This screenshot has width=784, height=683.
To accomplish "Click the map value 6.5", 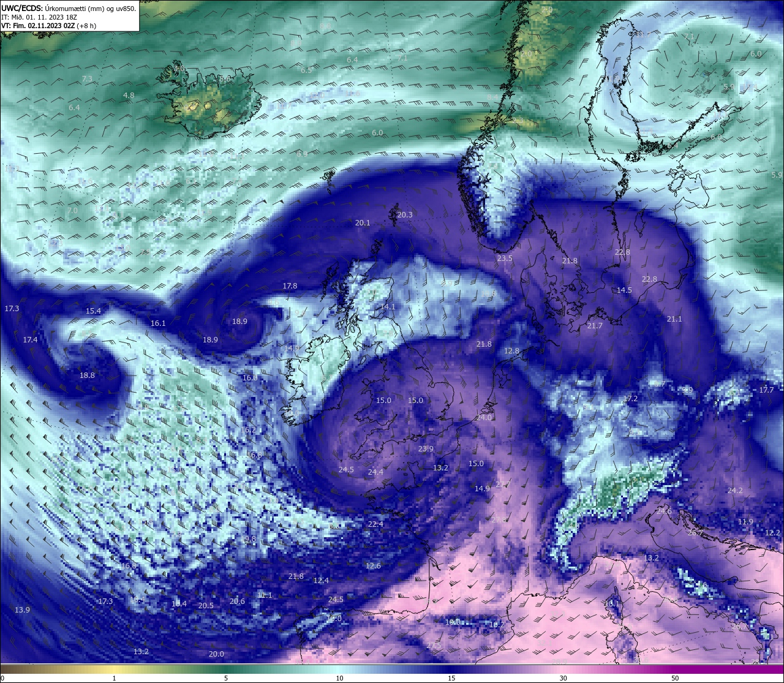I will tap(306, 70).
